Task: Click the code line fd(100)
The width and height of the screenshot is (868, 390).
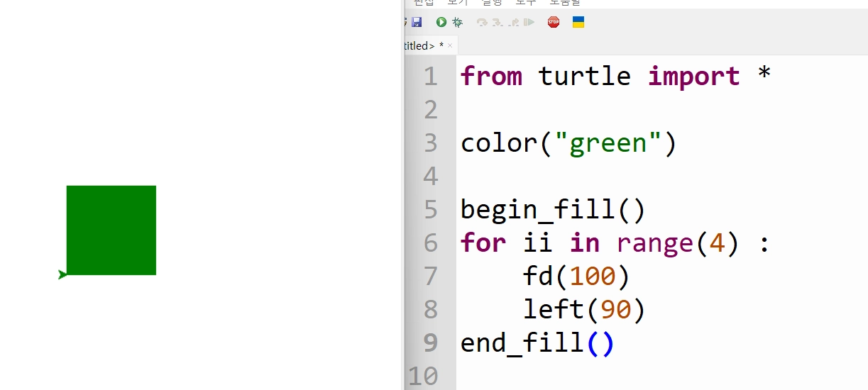Action: pos(576,277)
